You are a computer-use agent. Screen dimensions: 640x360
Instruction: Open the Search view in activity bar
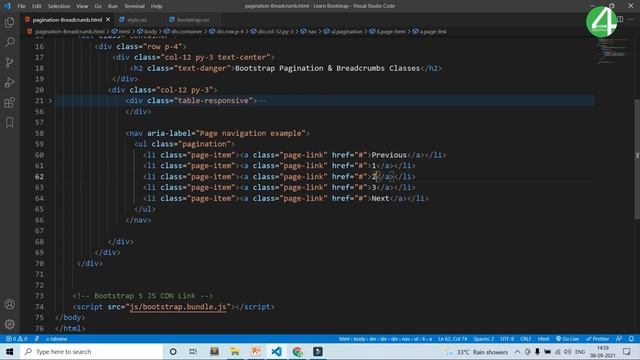click(x=9, y=42)
